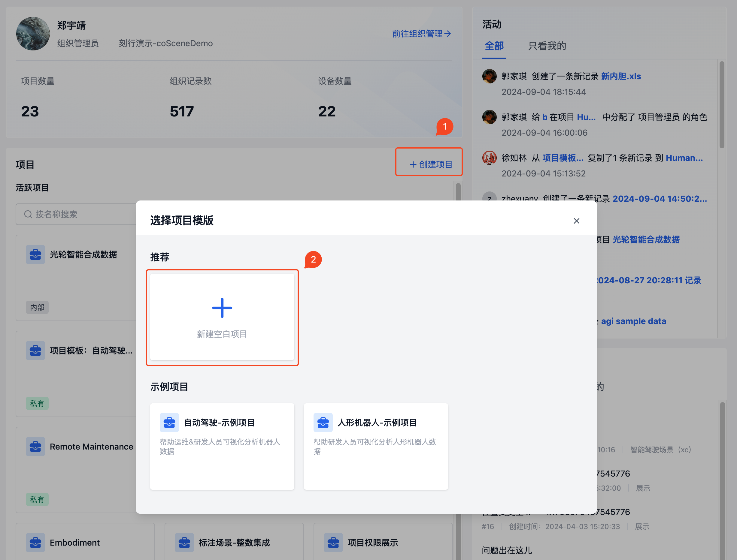Click the 问题出在这儿 item title
737x560 pixels.
pos(507,550)
